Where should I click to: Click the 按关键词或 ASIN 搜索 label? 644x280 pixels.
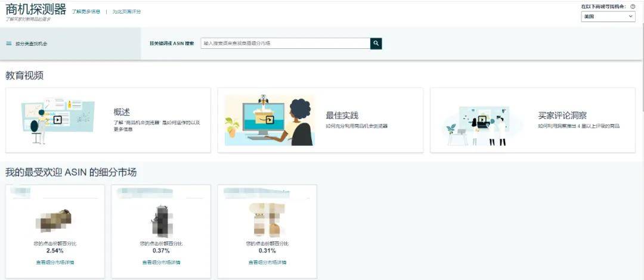172,43
